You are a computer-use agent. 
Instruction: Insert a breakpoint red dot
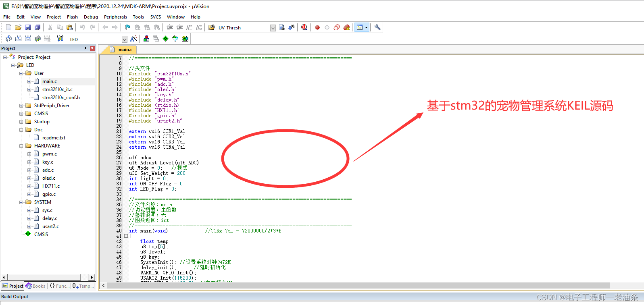coord(317,27)
